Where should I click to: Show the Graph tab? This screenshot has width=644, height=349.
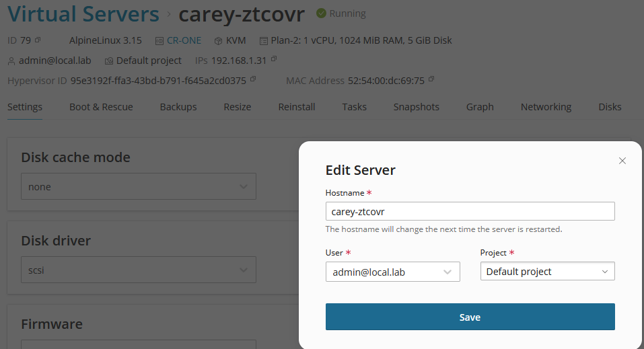tap(480, 107)
